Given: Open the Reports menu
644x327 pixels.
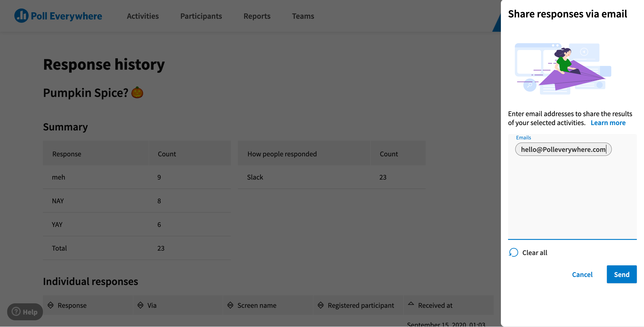Looking at the screenshot, I should (257, 16).
